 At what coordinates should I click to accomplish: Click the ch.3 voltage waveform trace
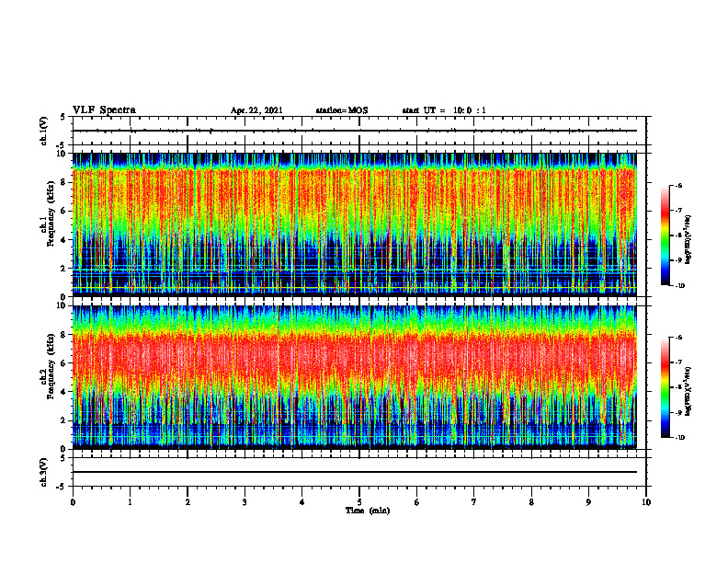pos(355,472)
